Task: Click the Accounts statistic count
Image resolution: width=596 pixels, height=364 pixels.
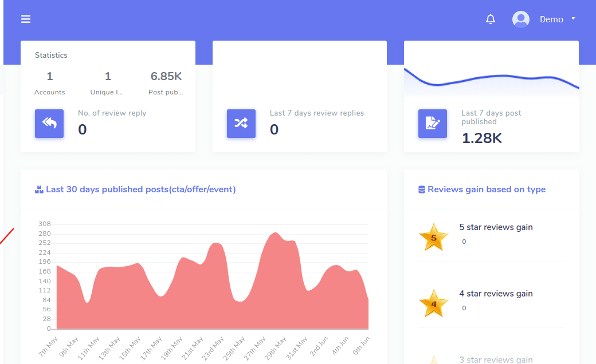Action: (50, 76)
